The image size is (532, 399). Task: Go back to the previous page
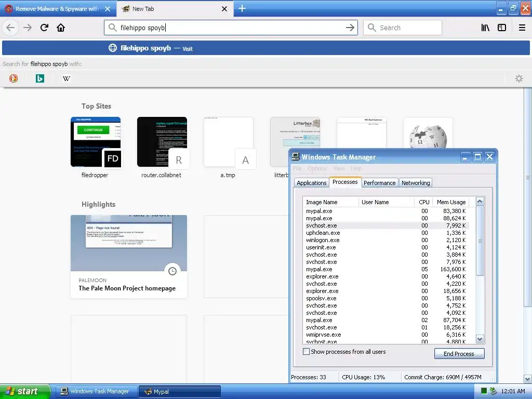10,28
